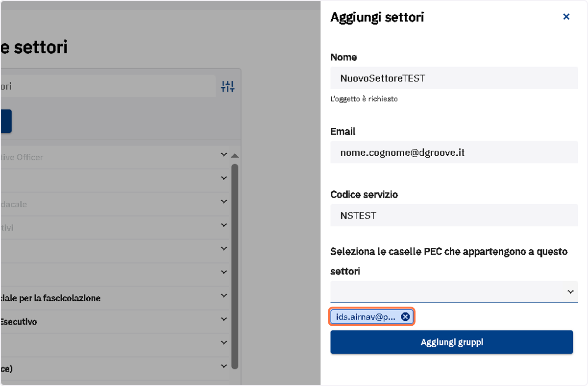Viewport: 588px width, 386px height.
Task: Focus the Nome field NuovoSettoreTEST
Action: point(454,78)
